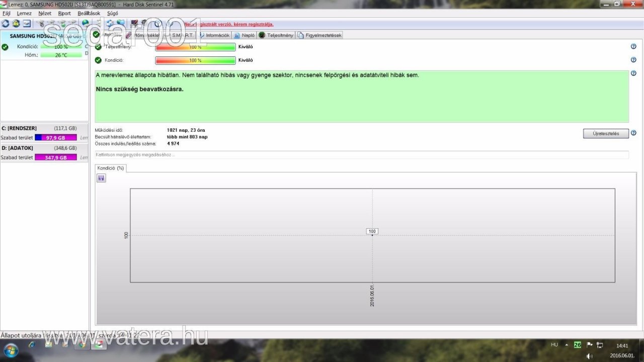
Task: Select the SAMSUNG HD502IJ disk entry
Action: 44,45
